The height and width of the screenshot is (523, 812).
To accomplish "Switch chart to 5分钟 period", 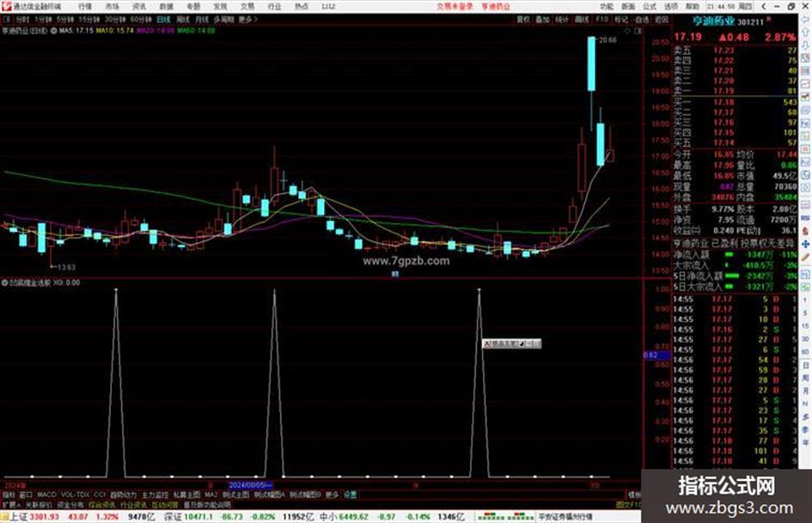I will [64, 19].
